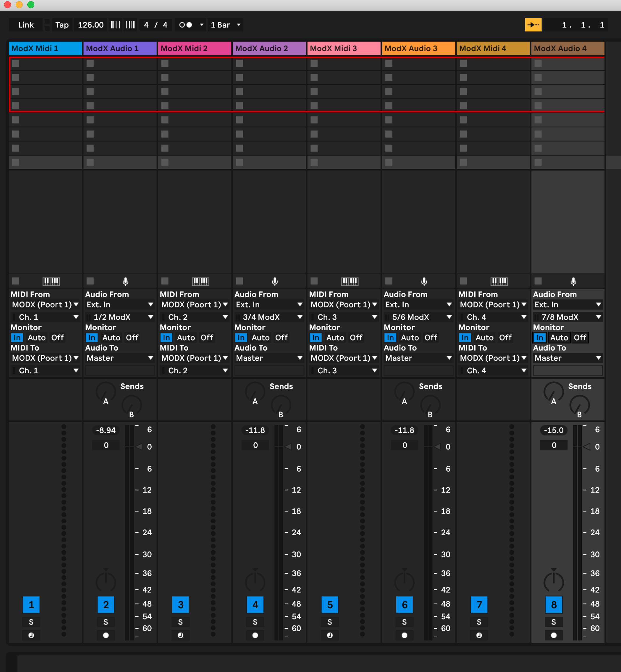Image resolution: width=621 pixels, height=672 pixels.
Task: Click the ModX Midi 1 piano keyboard icon
Action: point(51,281)
